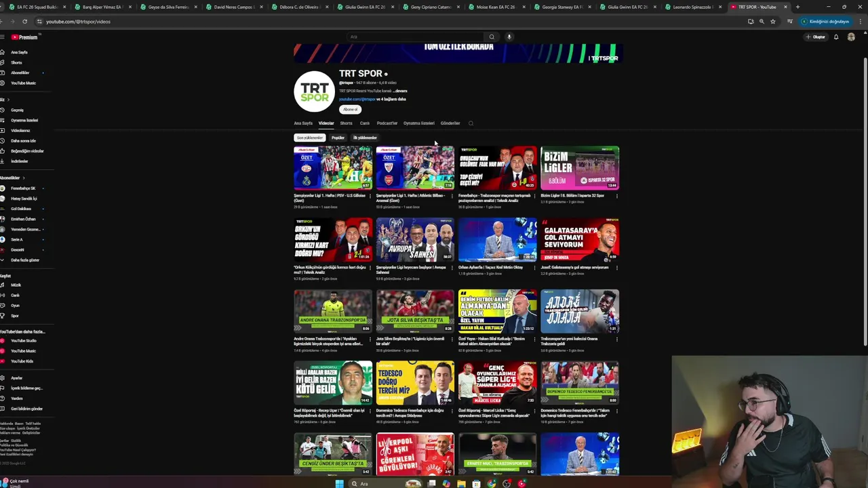This screenshot has width=868, height=488.
Task: Open the sidebar hamburger menu icon
Action: click(x=2, y=37)
